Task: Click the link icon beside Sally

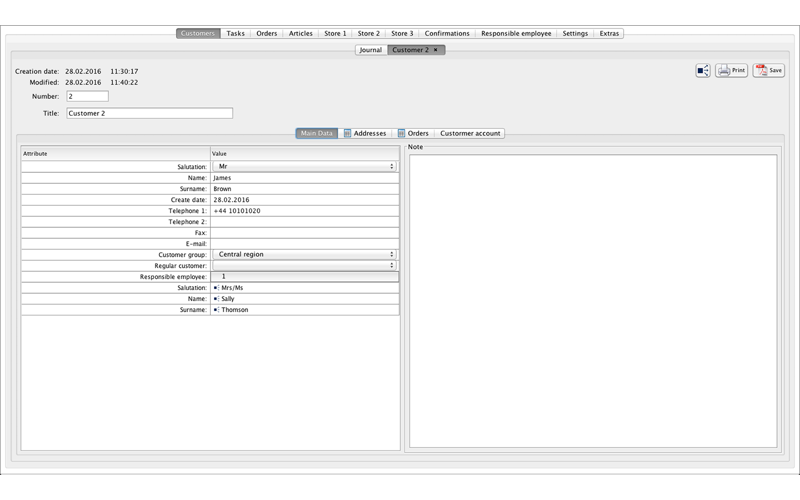Action: pos(216,299)
